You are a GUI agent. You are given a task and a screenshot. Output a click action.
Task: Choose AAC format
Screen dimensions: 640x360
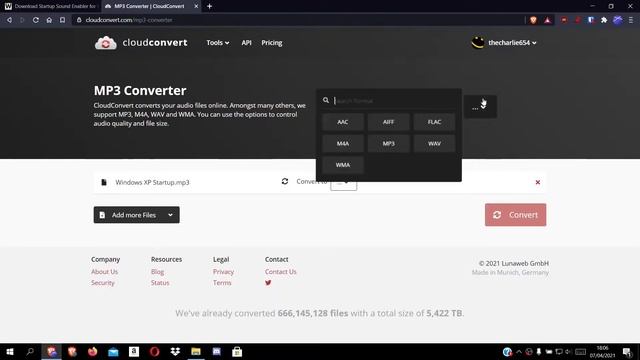point(342,122)
